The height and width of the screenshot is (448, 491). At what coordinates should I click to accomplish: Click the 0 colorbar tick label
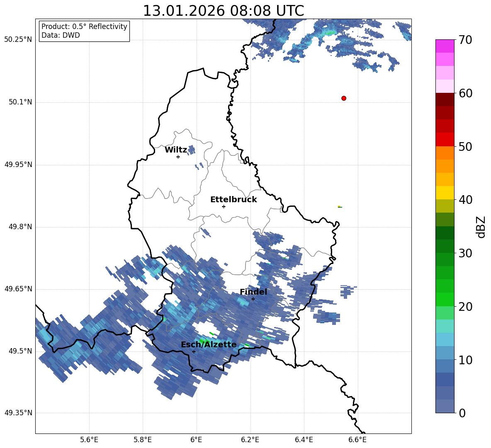462,413
